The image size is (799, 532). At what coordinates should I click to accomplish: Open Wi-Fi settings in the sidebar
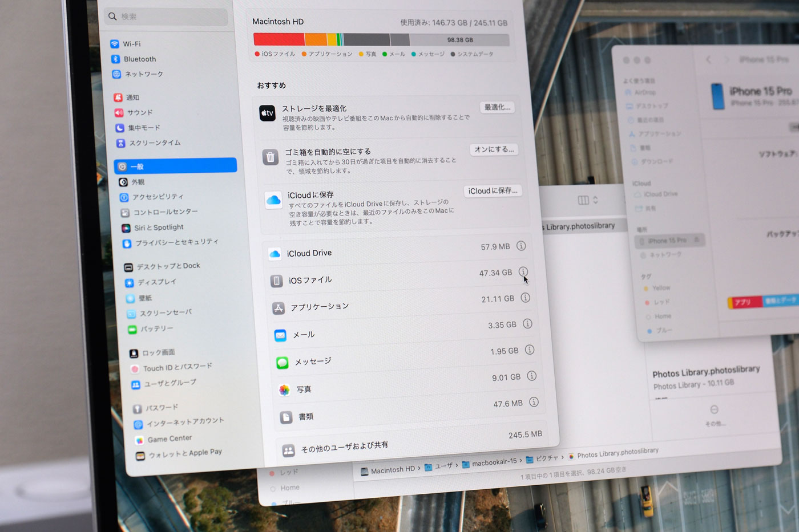pos(126,44)
